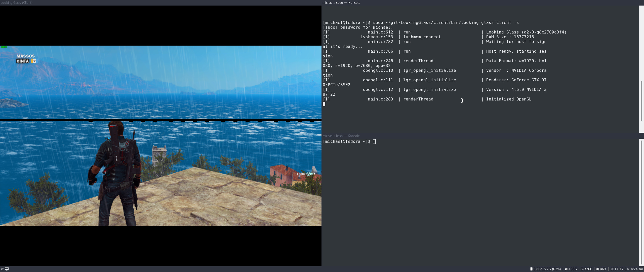Click 'Host ready, starting ses' log text
Viewport: 644px width, 272px height.
click(x=516, y=51)
